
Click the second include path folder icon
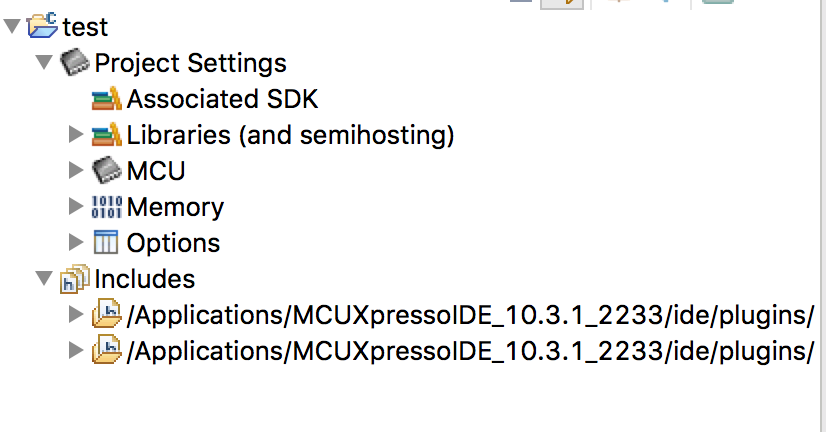(x=107, y=351)
